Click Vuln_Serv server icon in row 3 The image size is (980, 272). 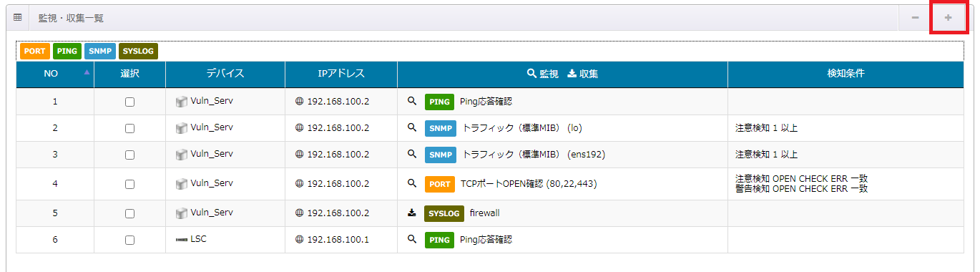181,154
